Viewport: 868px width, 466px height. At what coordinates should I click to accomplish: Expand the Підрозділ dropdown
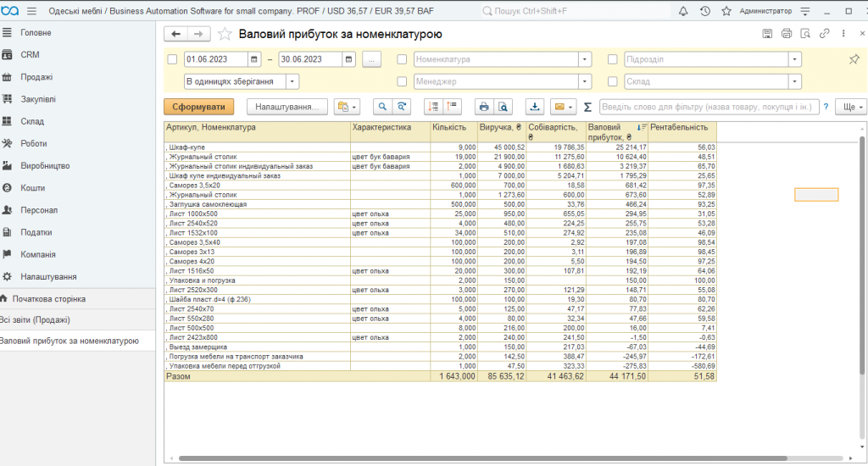[795, 59]
